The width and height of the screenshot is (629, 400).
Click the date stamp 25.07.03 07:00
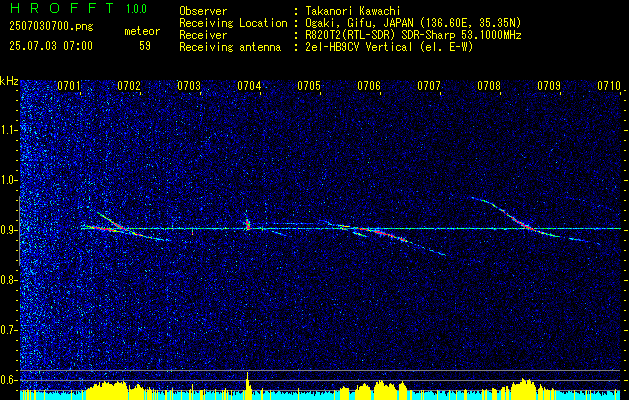click(x=51, y=46)
